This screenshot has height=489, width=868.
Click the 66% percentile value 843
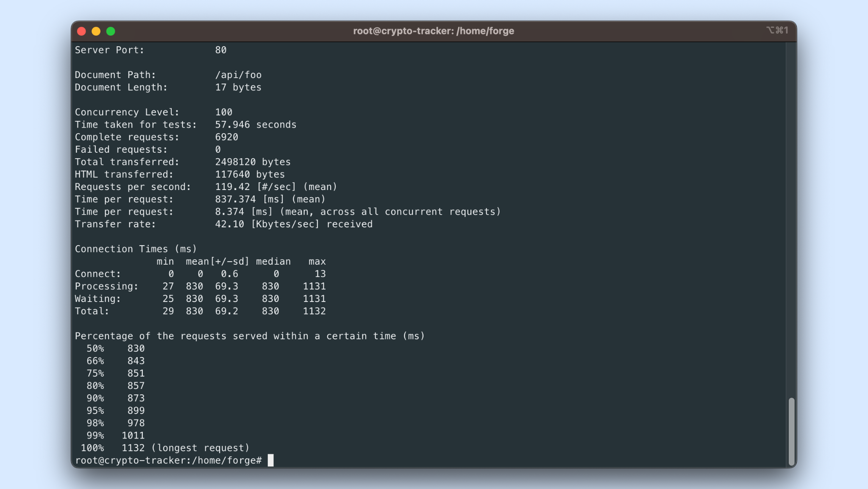click(136, 361)
